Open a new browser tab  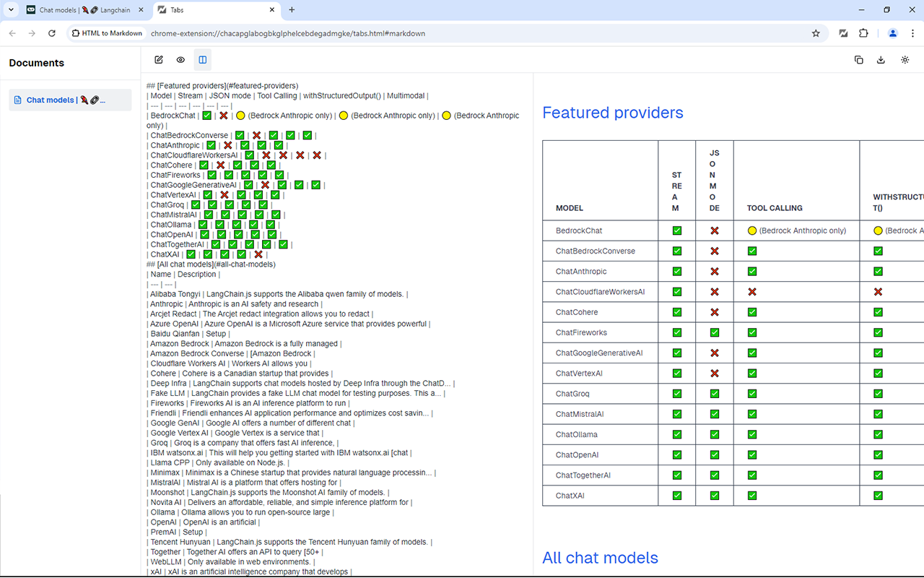coord(292,10)
